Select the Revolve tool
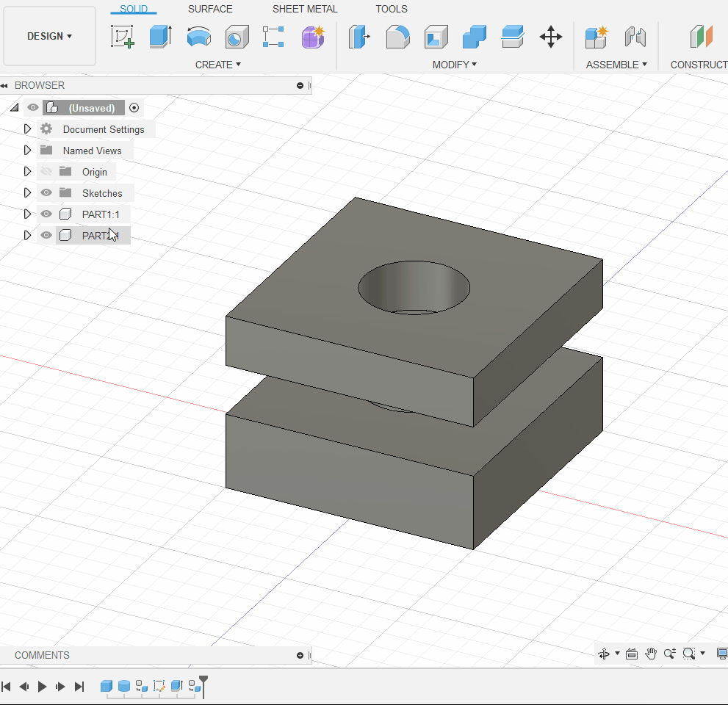The height and width of the screenshot is (705, 728). coord(198,35)
